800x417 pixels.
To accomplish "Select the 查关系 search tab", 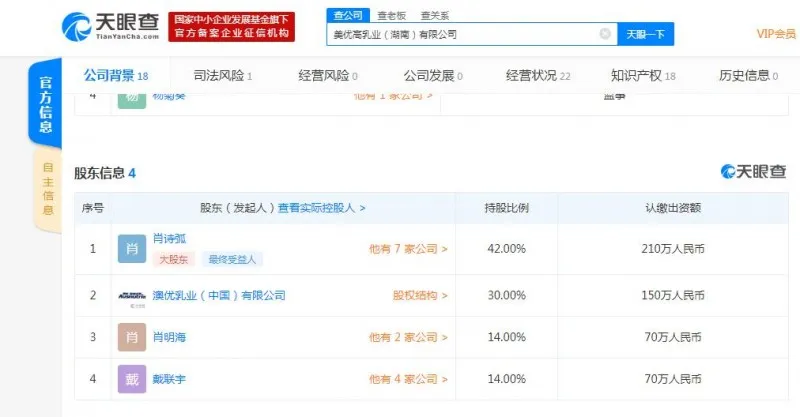I will [435, 16].
